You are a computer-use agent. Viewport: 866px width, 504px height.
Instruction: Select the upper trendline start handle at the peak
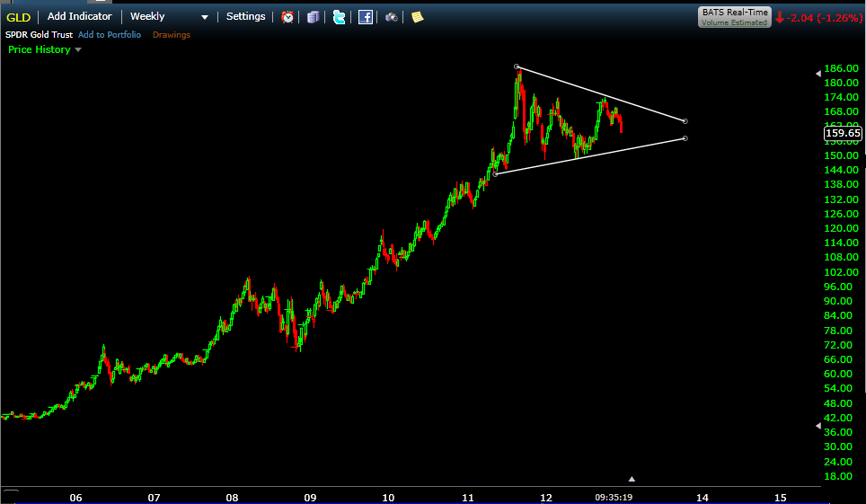coord(517,66)
